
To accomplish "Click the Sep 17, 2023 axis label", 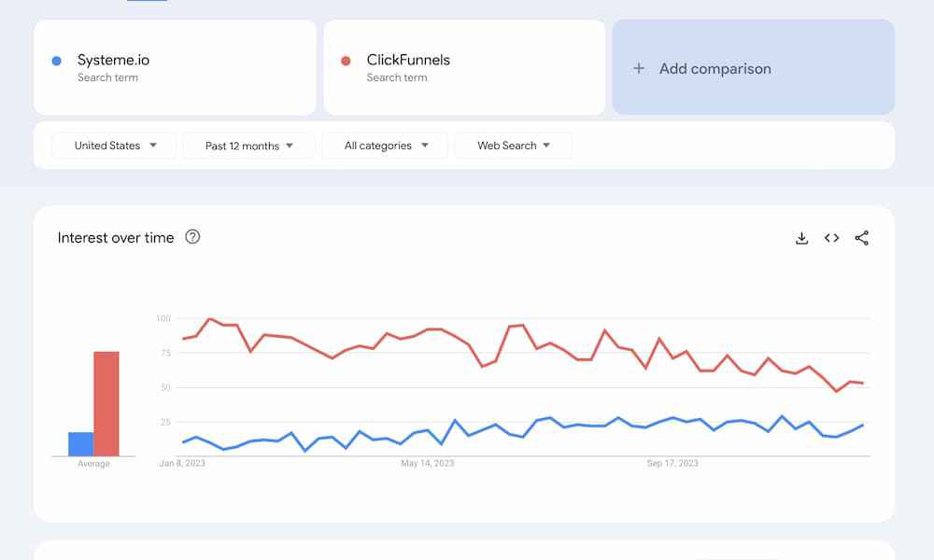I will click(x=675, y=462).
